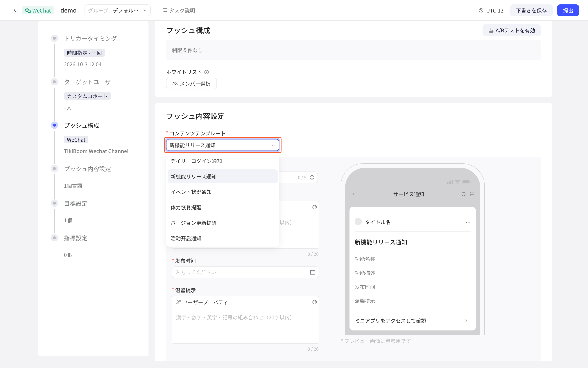588x368 pixels.
Task: Jump to トリガータイミング step
Action: click(90, 38)
